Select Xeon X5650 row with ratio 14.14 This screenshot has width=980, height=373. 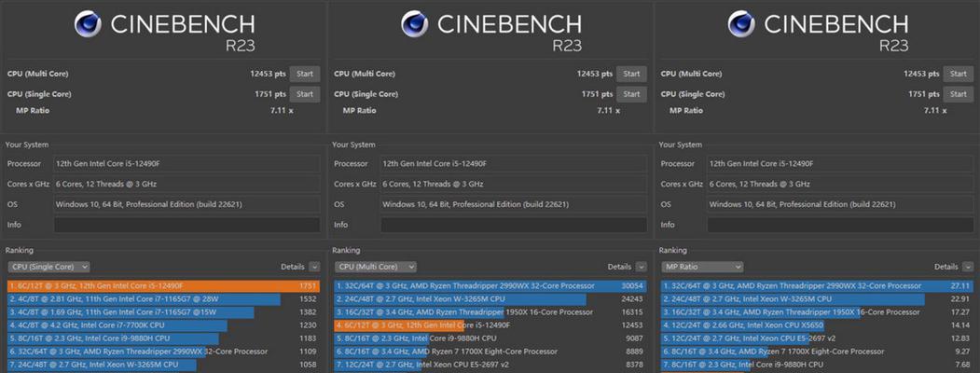818,325
